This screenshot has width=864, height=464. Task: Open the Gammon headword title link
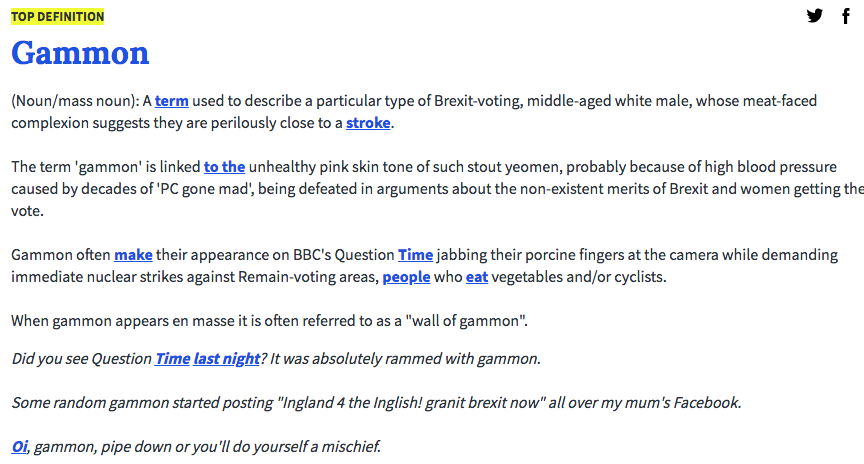(80, 53)
